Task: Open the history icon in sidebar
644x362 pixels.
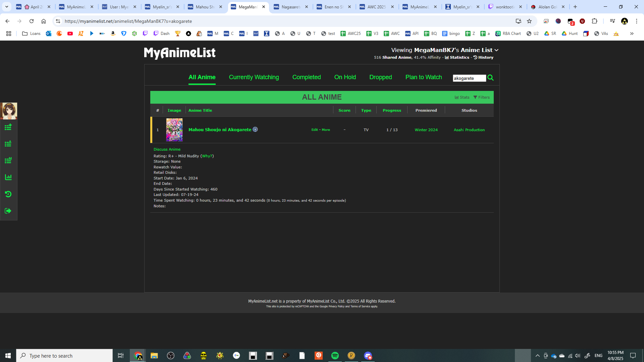Action: point(8,194)
